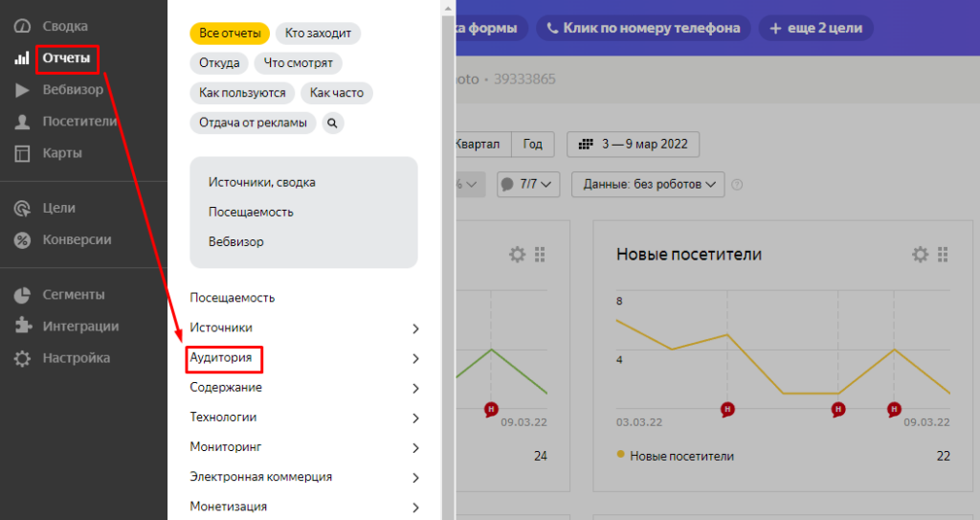Click the Вебвизор play icon in sidebar

tap(22, 90)
